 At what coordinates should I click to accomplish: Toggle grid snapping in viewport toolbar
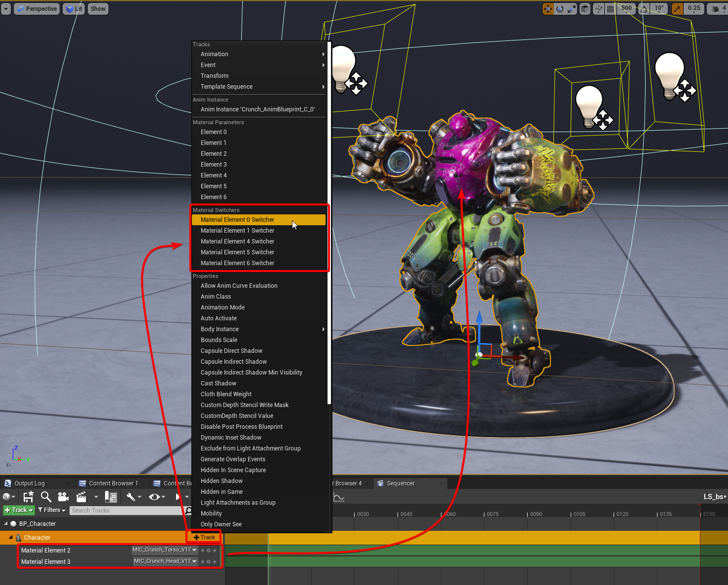click(x=611, y=9)
